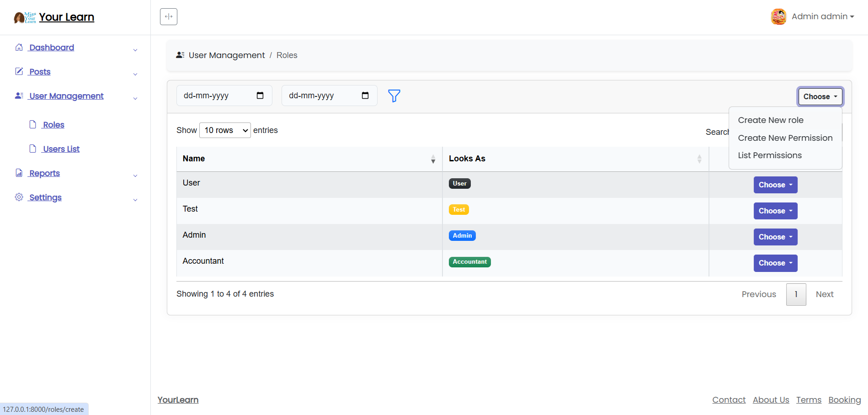Screen dimensions: 868x415
Task: Click the User Management breadcrumb icon
Action: click(180, 54)
